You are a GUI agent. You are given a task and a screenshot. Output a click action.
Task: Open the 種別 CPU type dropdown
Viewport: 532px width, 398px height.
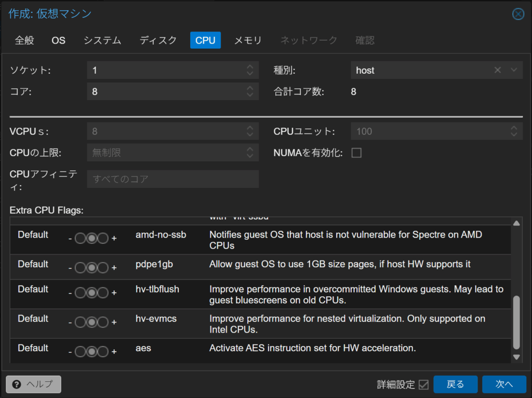point(514,70)
